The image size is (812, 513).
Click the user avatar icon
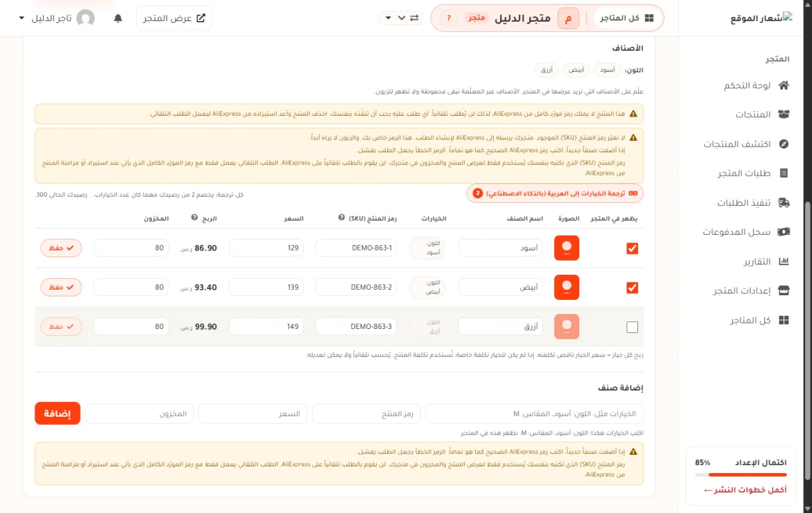tap(86, 18)
